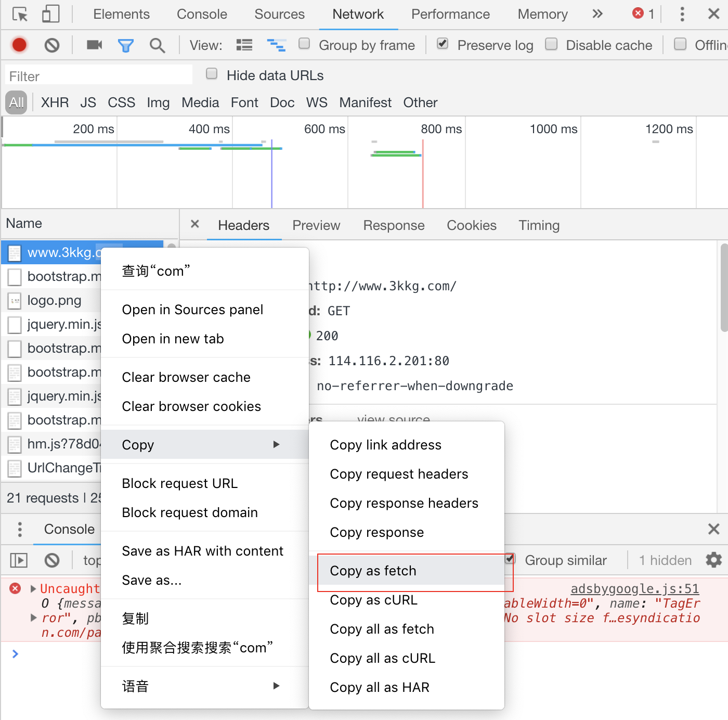Screen dimensions: 728x720
Task: Enable the Group by frame checkbox
Action: pos(304,44)
